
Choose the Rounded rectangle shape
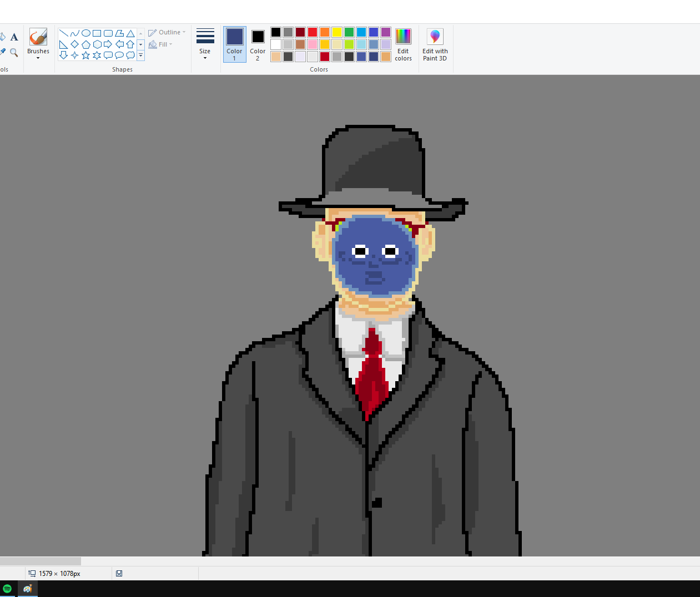pyautogui.click(x=108, y=33)
